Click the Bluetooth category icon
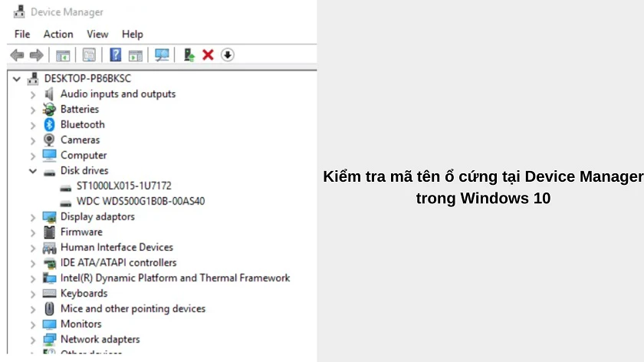Screen dimensions: 644x362 [49, 124]
